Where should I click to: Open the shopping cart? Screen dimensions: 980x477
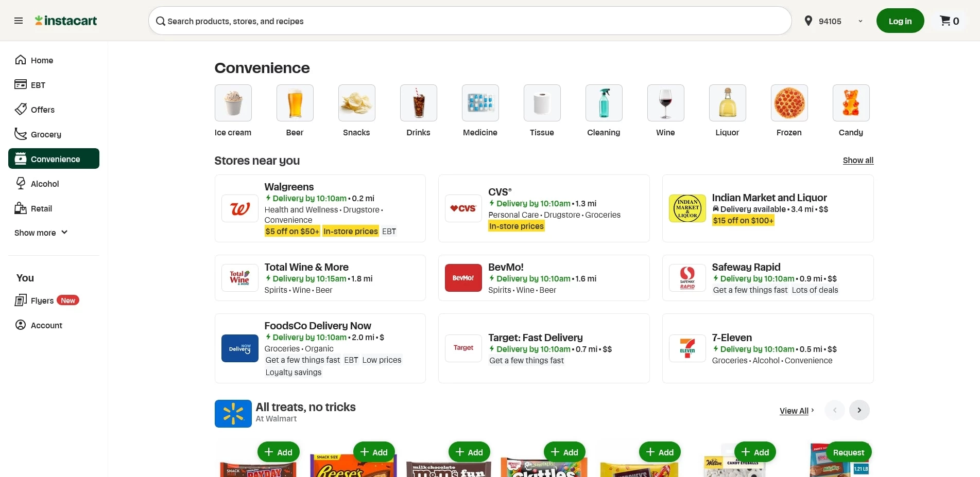point(949,21)
